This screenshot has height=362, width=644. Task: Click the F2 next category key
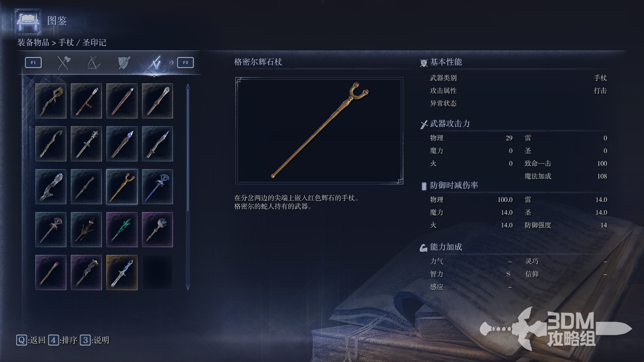point(185,62)
